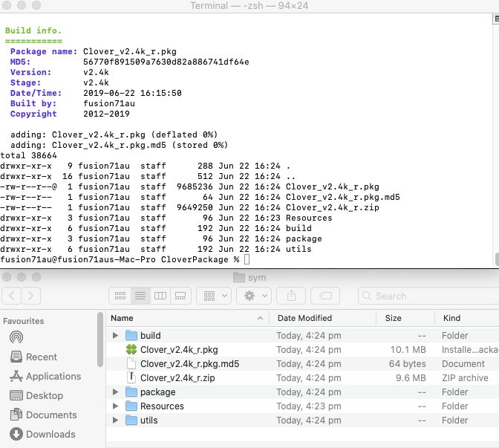Select file name Clover_v2.4k_r.zip in list
Image resolution: width=499 pixels, height=448 pixels.
177,377
